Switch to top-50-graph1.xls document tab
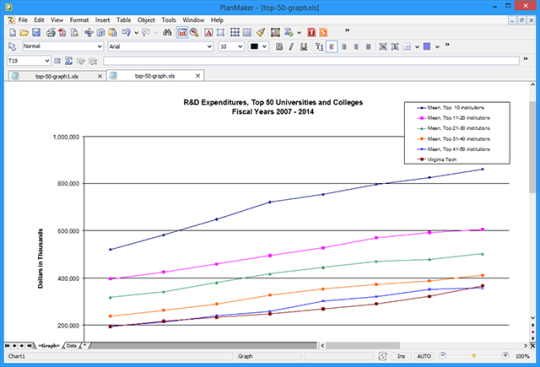The height and width of the screenshot is (367, 540). click(57, 76)
